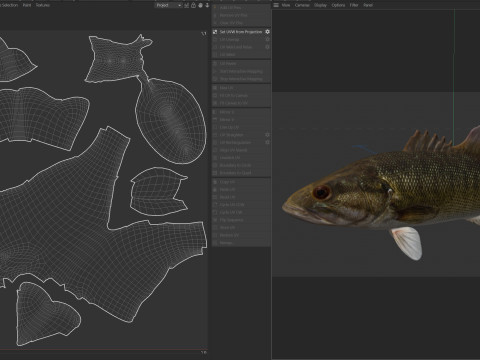
Task: Click the last icon right of Project dropdown
Action: point(207,5)
